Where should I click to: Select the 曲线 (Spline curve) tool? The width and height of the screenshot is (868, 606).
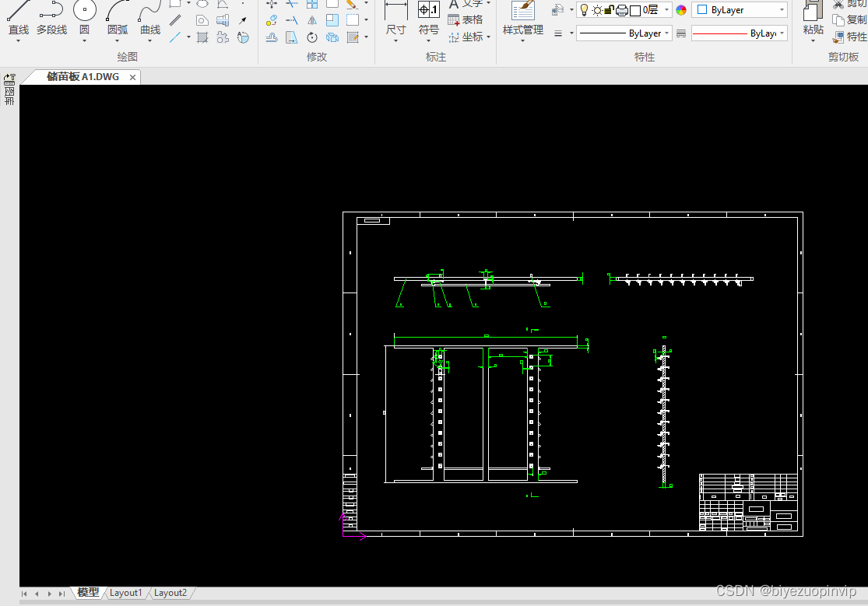150,18
